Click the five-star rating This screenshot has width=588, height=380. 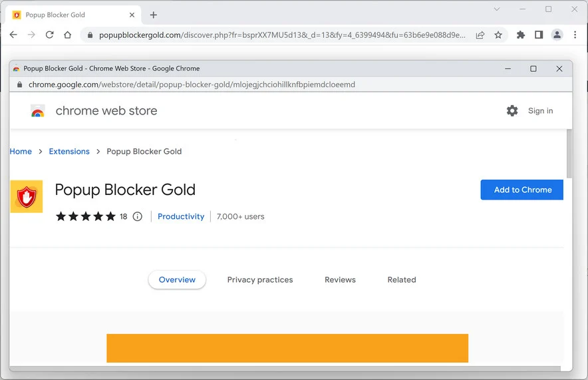(x=86, y=216)
